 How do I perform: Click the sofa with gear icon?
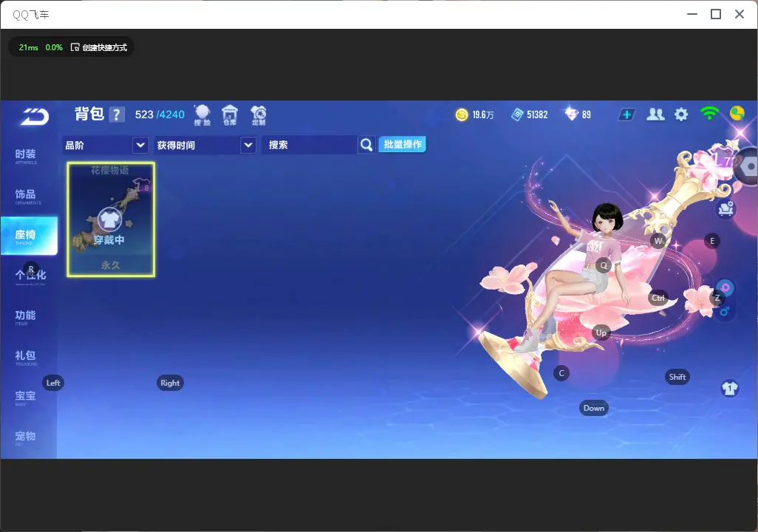[x=725, y=208]
